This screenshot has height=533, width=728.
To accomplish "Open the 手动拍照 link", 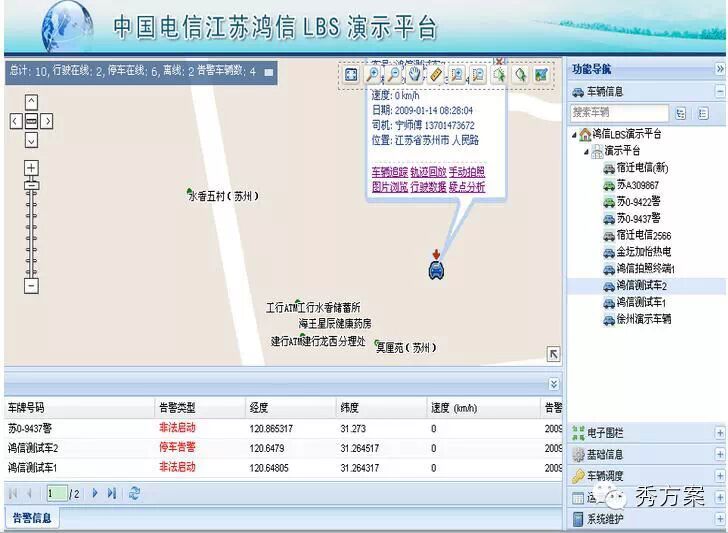I will click(467, 172).
